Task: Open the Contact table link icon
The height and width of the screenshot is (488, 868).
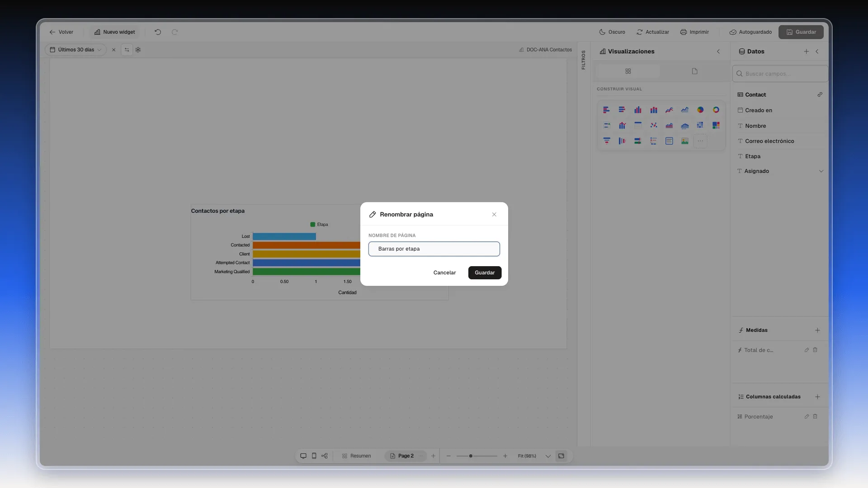Action: pyautogui.click(x=820, y=95)
